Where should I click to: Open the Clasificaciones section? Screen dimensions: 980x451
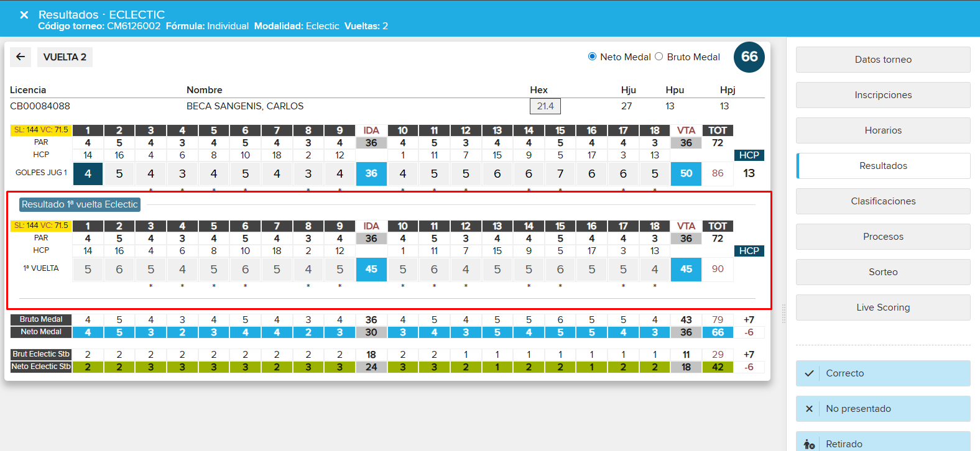click(x=883, y=201)
